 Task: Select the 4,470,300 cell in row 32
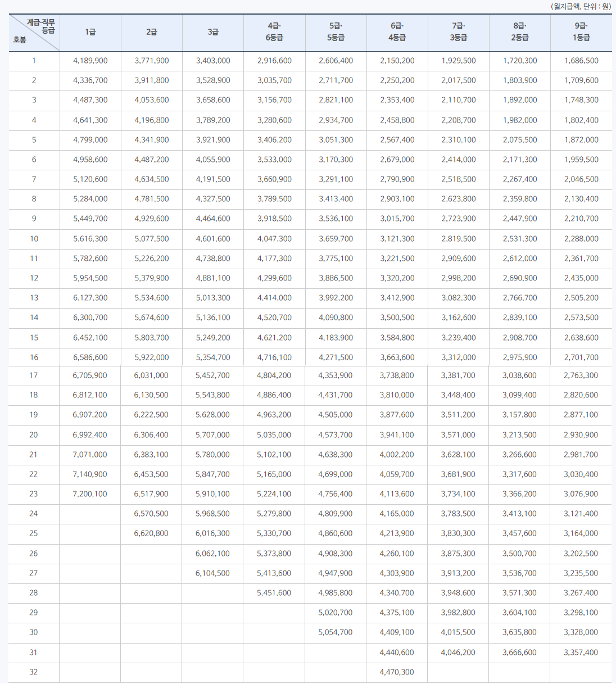click(x=397, y=672)
